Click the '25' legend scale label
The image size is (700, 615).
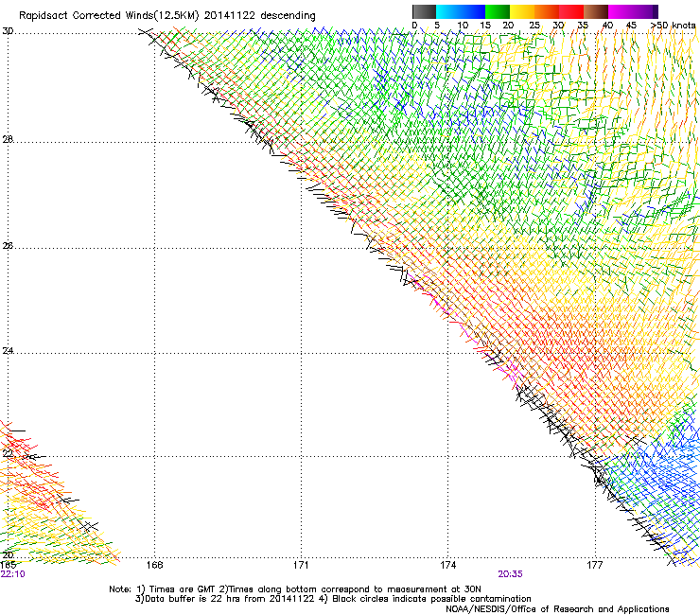tap(534, 26)
